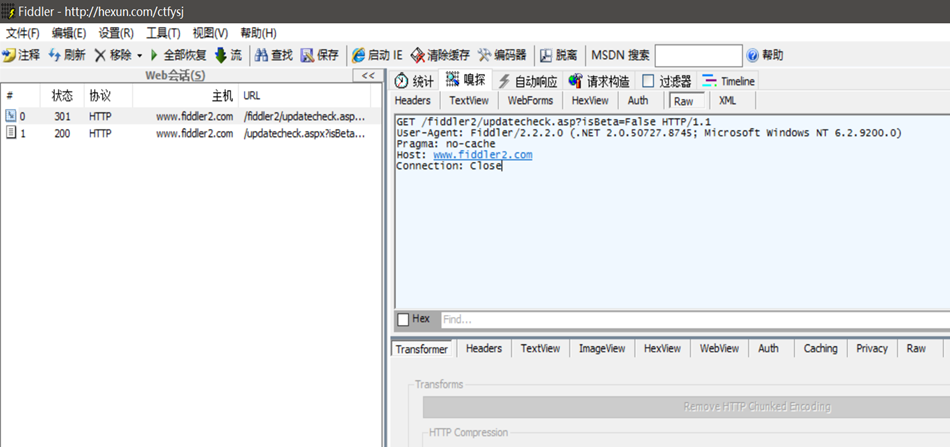Select session 1 with status 200

point(191,133)
